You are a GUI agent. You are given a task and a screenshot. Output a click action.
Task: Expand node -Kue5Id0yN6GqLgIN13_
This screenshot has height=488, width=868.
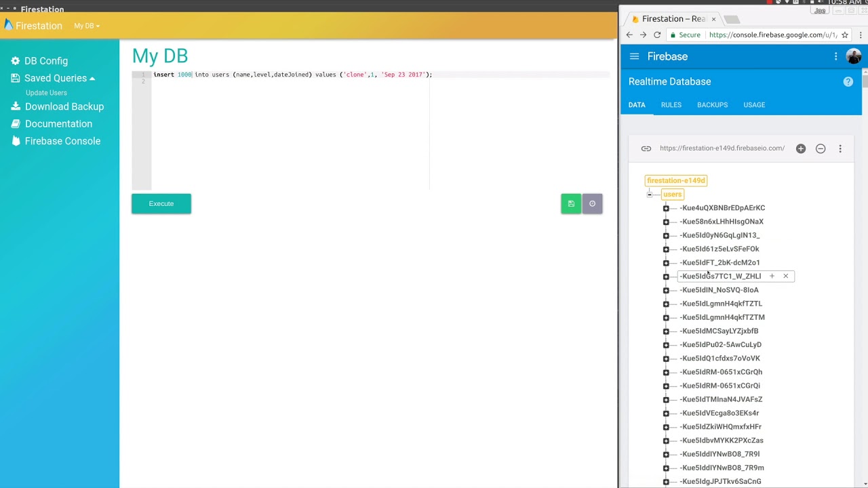[x=666, y=235]
